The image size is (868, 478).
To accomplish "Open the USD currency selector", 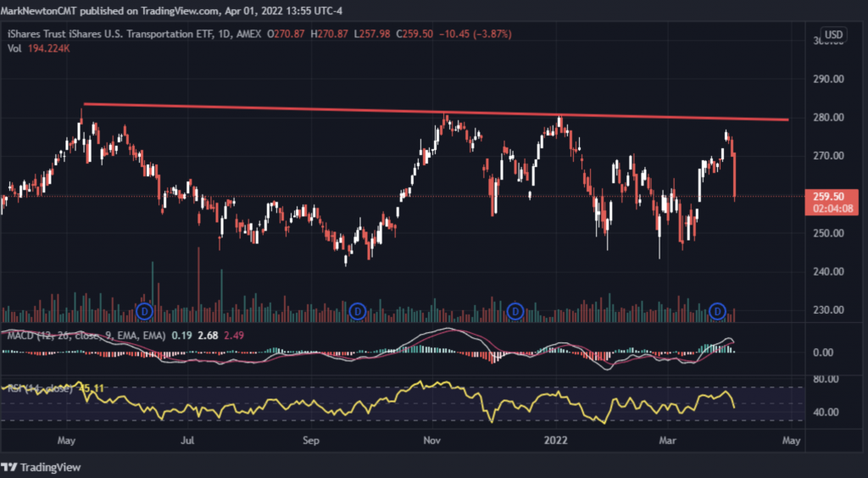I will [x=834, y=35].
